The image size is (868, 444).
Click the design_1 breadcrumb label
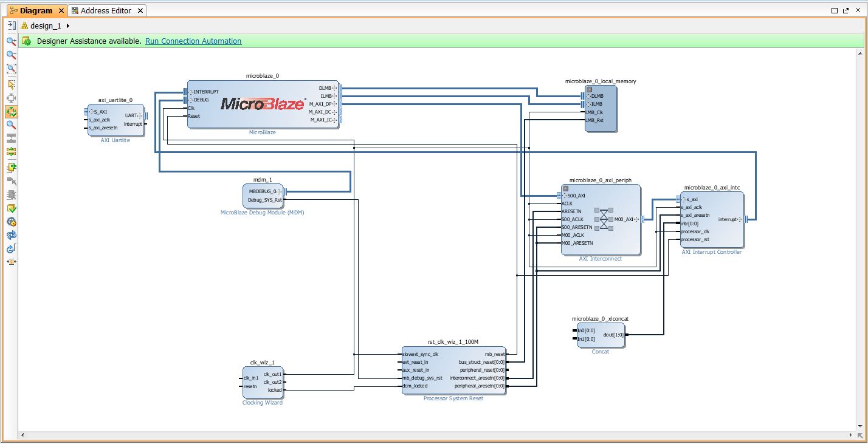[46, 26]
